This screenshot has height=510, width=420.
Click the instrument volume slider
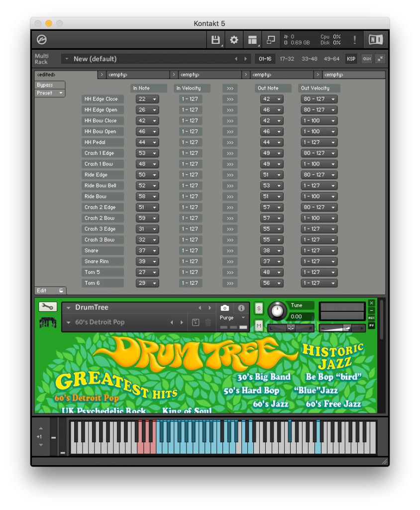click(342, 328)
